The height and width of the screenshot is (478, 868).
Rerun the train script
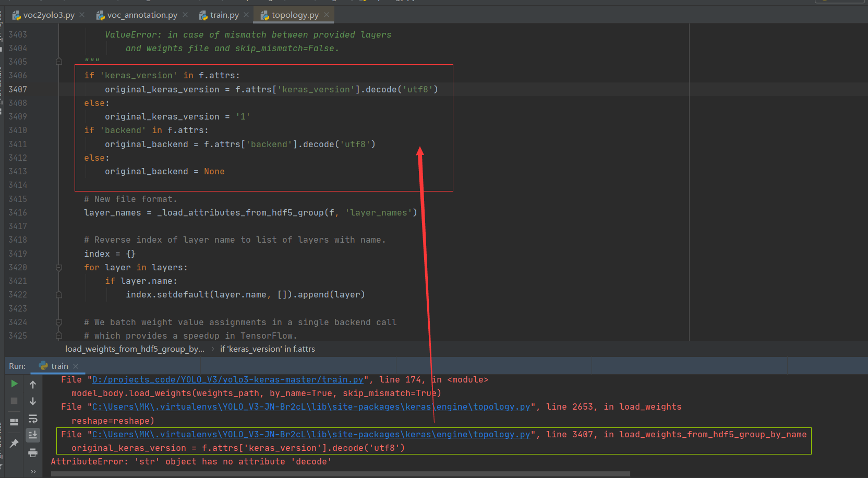click(14, 384)
